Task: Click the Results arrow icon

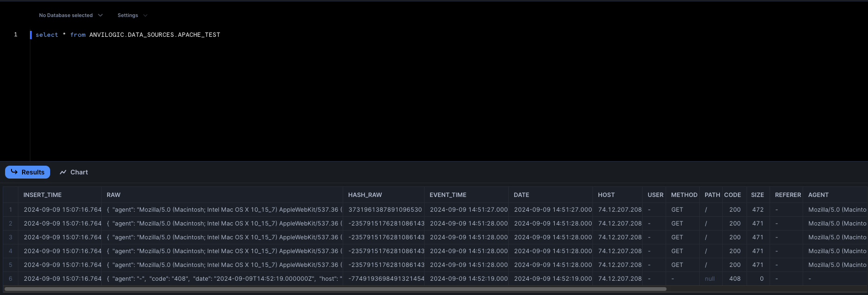Action: 14,172
